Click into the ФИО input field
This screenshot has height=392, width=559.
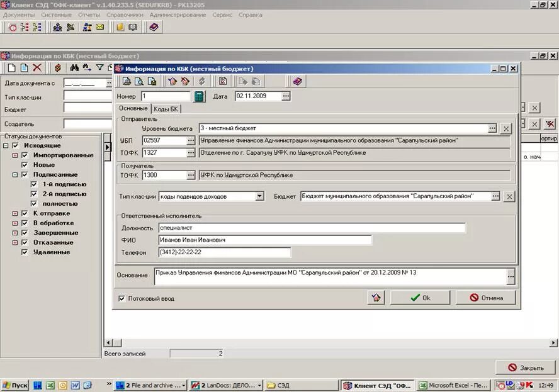tap(265, 240)
